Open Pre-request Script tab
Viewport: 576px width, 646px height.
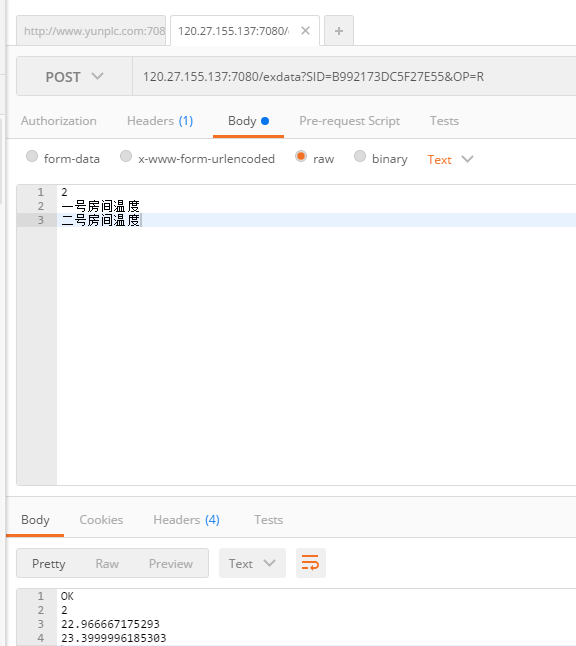(x=349, y=121)
